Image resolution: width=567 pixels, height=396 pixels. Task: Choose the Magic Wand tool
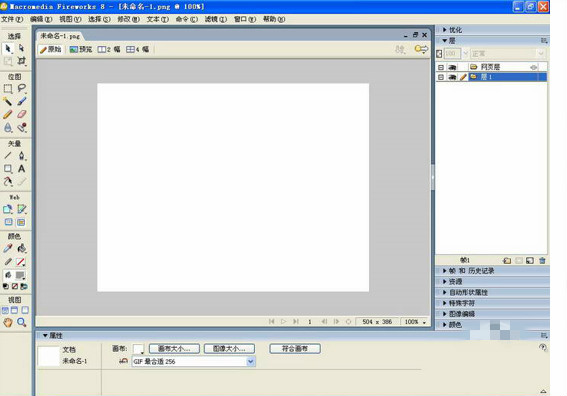coord(8,101)
